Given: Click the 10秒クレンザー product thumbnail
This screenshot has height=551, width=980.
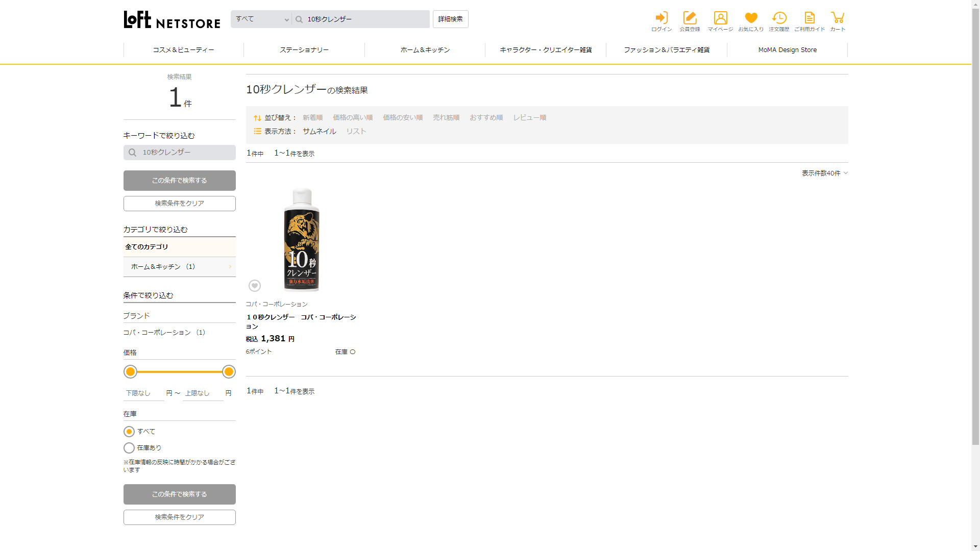Looking at the screenshot, I should 302,240.
